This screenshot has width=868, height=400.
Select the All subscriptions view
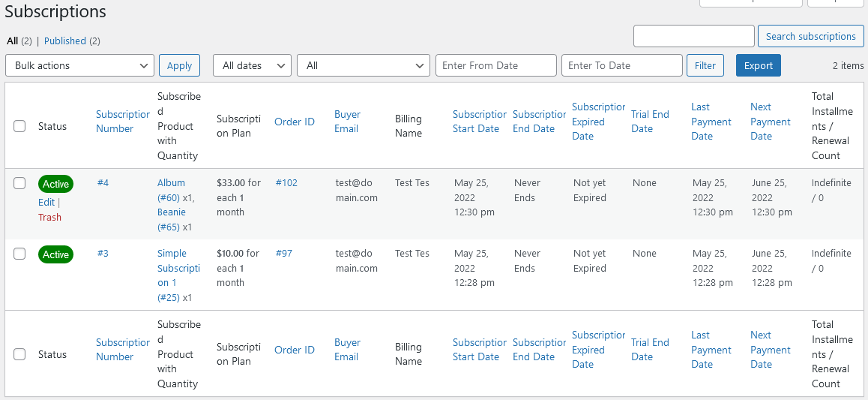point(12,41)
